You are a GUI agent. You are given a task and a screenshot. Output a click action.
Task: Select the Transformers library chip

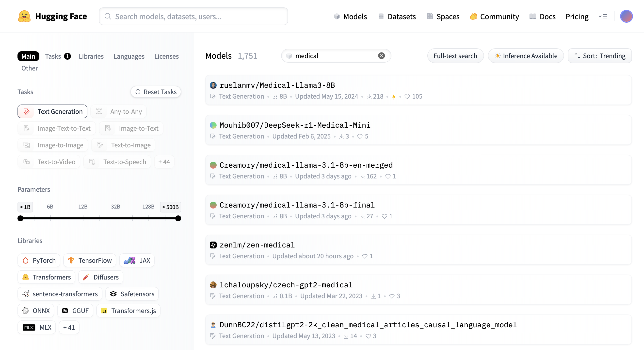pos(46,277)
